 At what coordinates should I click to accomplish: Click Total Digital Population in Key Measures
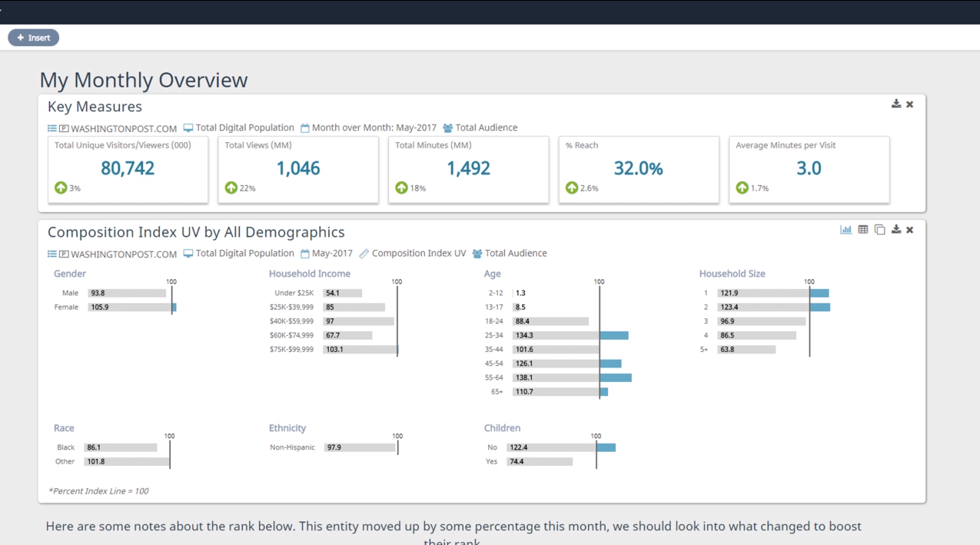(244, 128)
